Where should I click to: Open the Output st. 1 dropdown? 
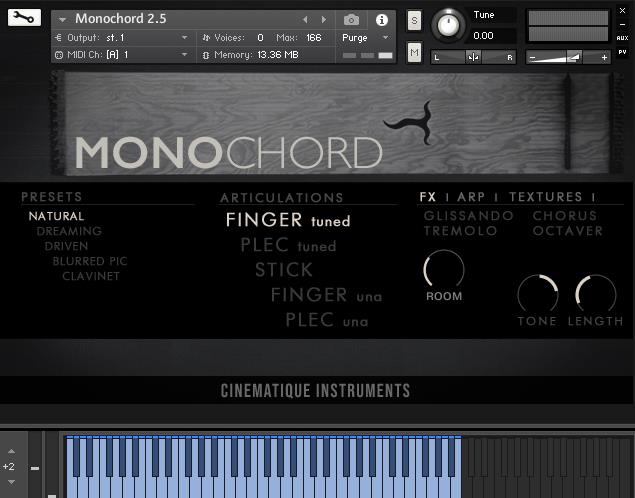[x=184, y=38]
